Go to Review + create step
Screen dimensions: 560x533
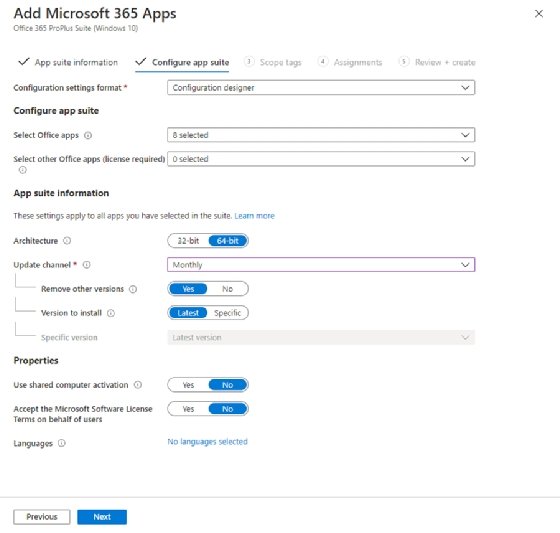tap(437, 62)
